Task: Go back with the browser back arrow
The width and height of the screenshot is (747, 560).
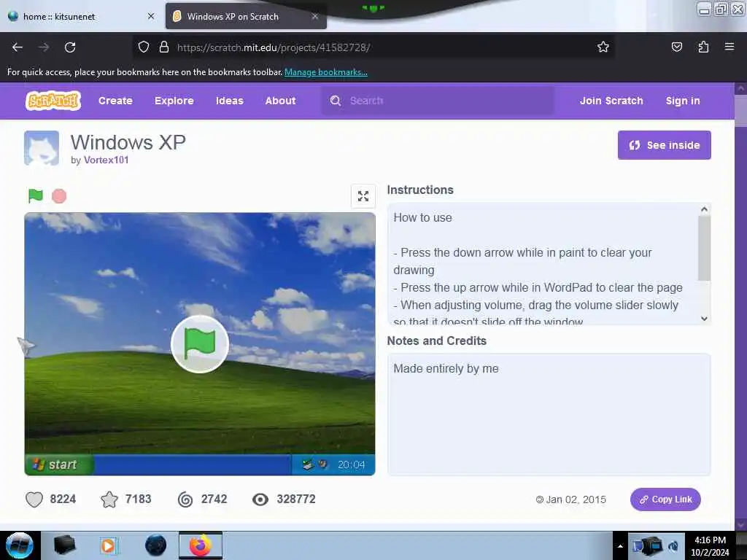Action: [18, 47]
